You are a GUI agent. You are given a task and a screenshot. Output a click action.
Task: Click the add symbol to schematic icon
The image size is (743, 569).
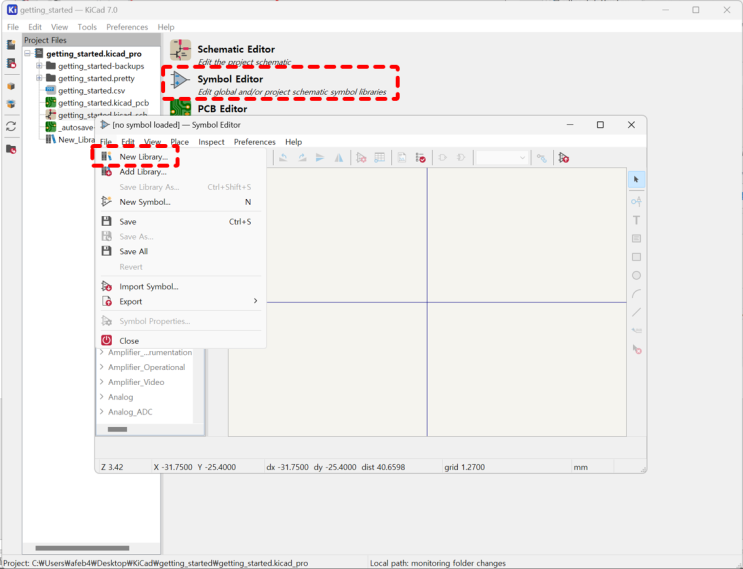click(x=563, y=158)
